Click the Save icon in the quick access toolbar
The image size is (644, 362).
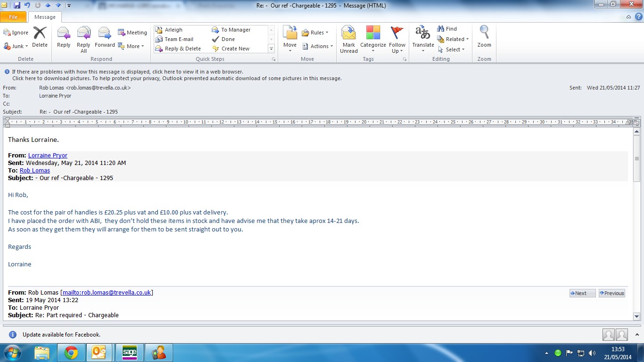click(17, 5)
